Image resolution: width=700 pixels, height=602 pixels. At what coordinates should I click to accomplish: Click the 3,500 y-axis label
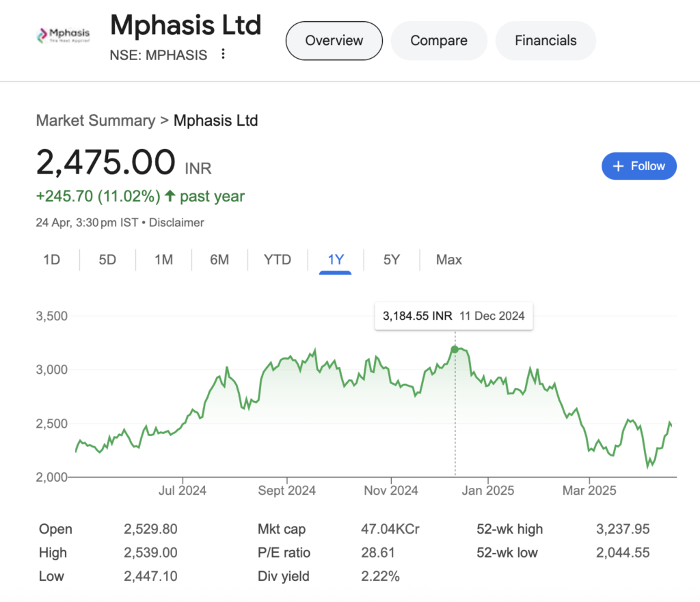click(x=52, y=316)
